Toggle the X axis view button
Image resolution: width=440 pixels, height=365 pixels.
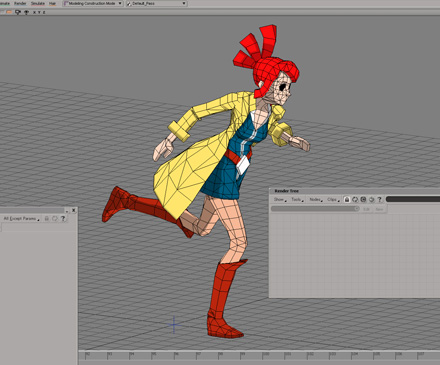[x=34, y=12]
